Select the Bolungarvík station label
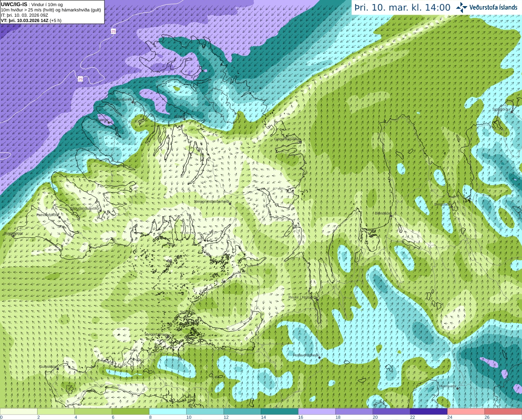Image resolution: width=522 pixels, height=420 pixels. click(122, 99)
